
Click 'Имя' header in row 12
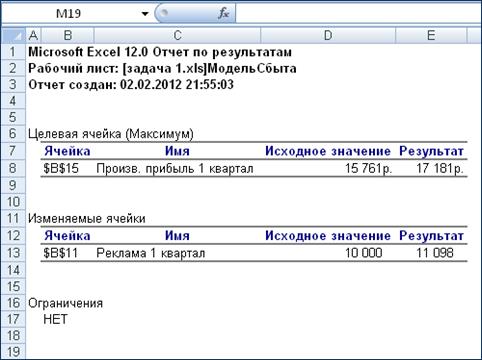177,236
